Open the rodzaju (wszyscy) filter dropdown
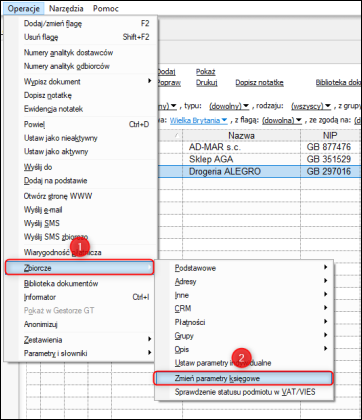 [311, 106]
